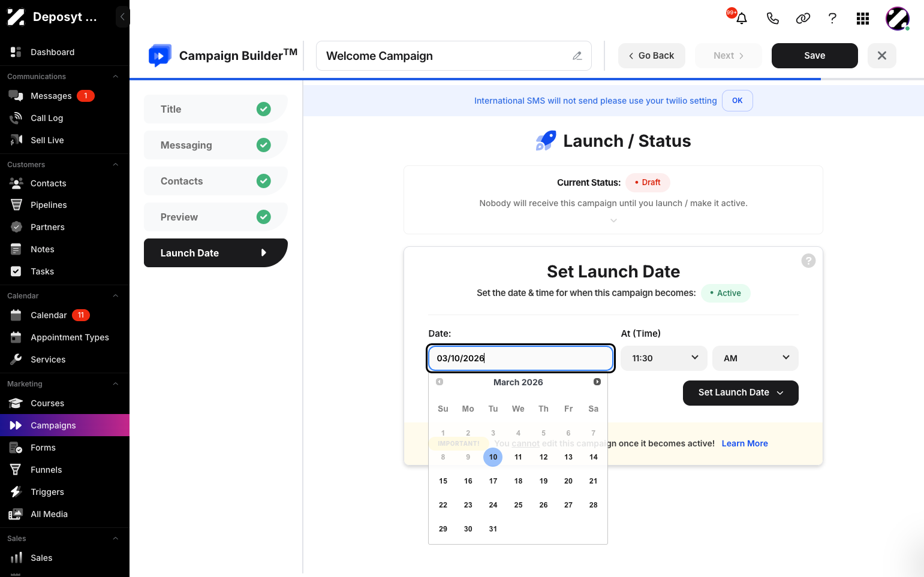Screen dimensions: 924x577
Task: Open Sell Live in sidebar
Action: coord(65,140)
